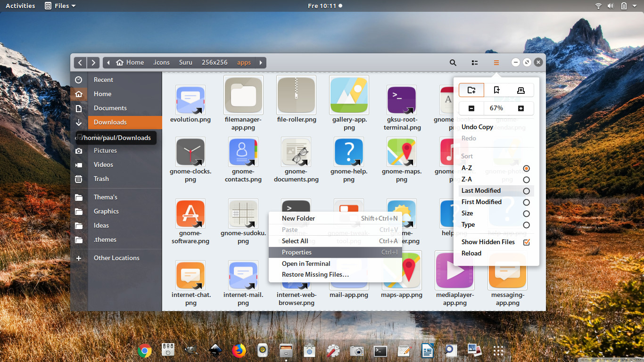The image size is (644, 362).
Task: Open the Ideas bookmark folder
Action: (x=116, y=225)
